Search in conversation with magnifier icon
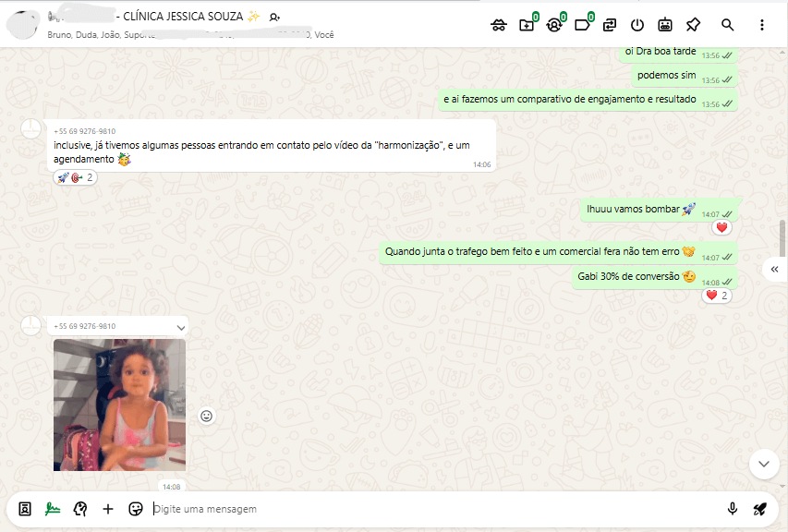788x532 pixels. 728,25
